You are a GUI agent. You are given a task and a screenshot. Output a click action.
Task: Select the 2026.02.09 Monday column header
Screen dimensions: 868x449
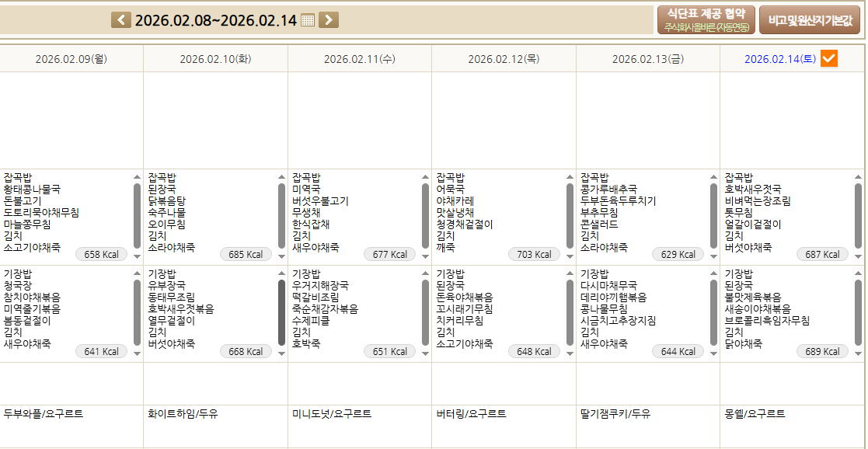(71, 59)
